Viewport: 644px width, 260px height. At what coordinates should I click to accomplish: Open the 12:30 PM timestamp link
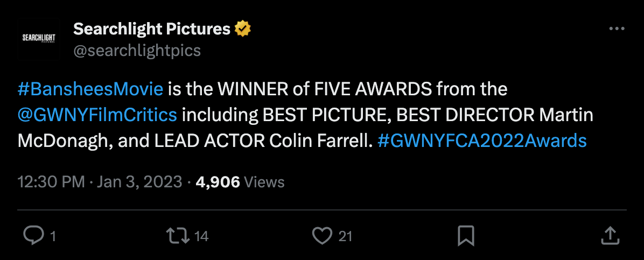coord(51,182)
